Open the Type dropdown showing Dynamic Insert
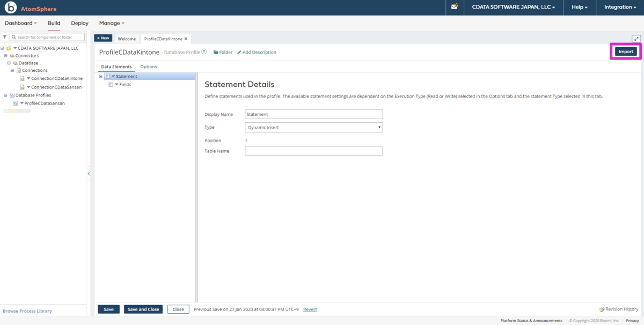 click(x=313, y=128)
